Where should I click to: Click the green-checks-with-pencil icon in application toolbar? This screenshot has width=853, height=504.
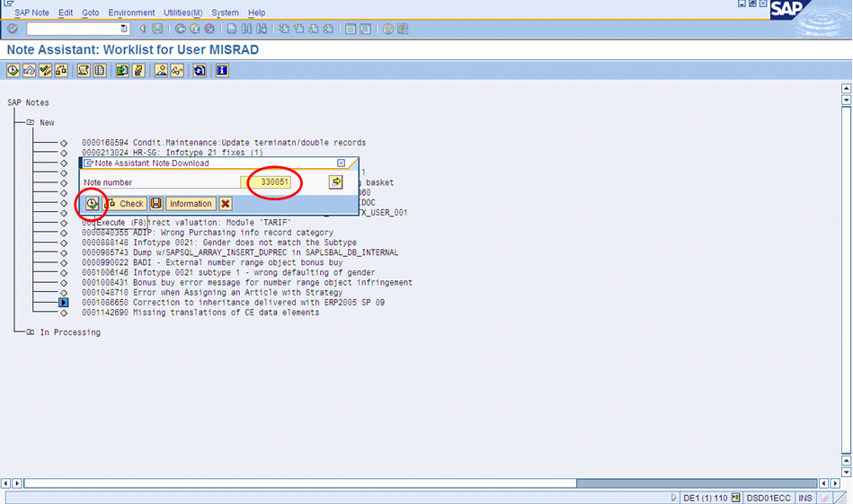pos(45,70)
